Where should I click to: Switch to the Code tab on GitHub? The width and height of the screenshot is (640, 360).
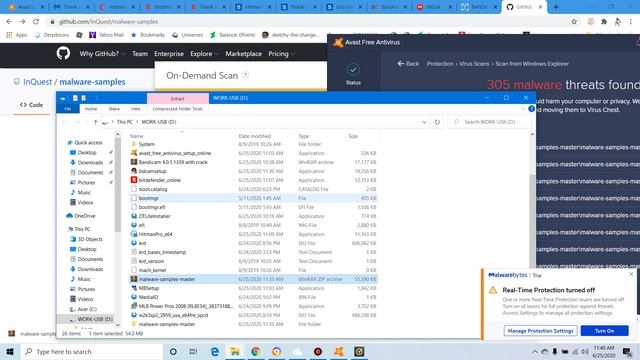coord(31,105)
